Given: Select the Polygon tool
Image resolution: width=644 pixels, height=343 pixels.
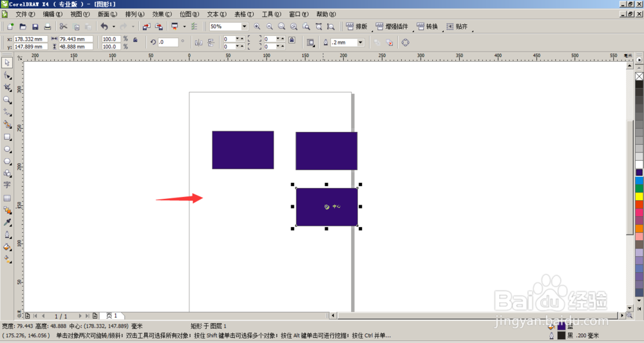Looking at the screenshot, I should 7,162.
